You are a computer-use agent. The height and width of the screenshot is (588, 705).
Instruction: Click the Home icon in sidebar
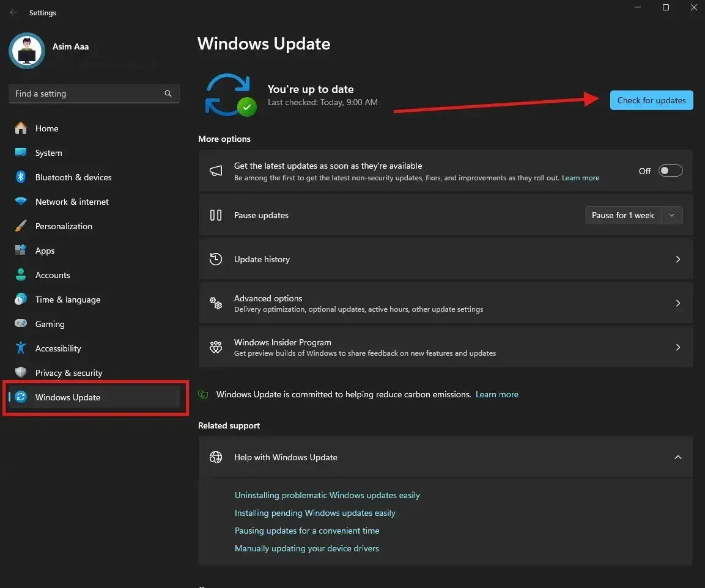point(21,128)
